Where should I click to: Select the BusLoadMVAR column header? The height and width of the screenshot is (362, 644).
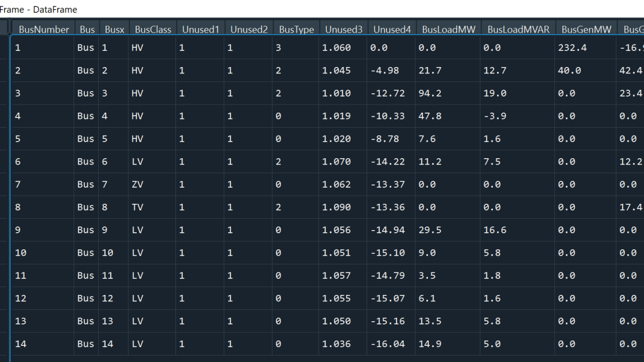(518, 29)
